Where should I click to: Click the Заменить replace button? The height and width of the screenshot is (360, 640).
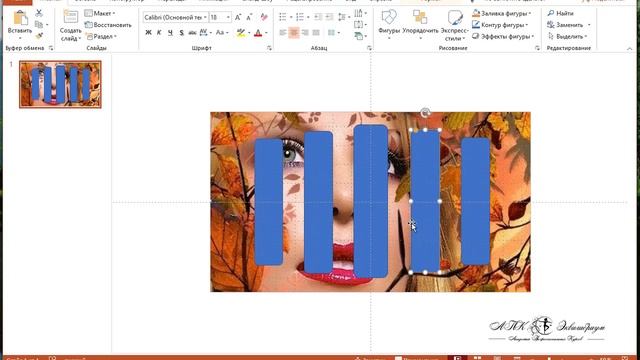(565, 25)
